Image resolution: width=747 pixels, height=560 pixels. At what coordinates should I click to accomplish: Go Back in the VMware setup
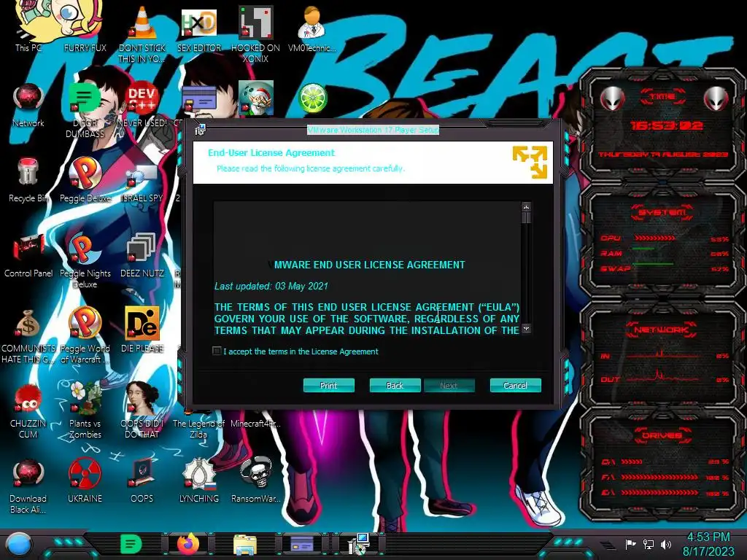(x=395, y=385)
